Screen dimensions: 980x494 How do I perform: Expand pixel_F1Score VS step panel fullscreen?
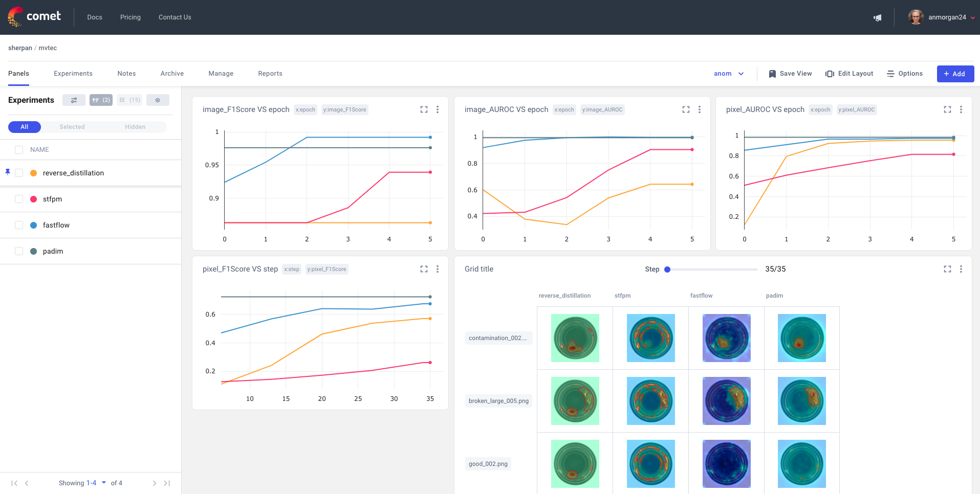pyautogui.click(x=424, y=269)
